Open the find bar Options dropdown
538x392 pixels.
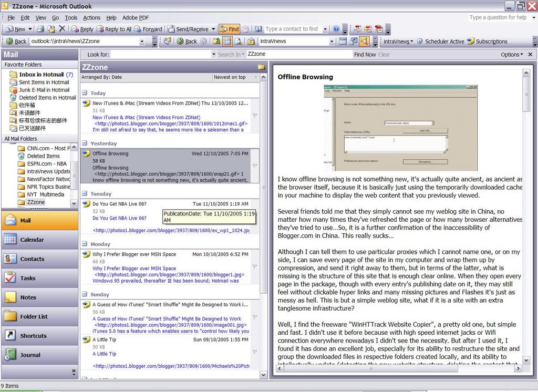coord(512,55)
